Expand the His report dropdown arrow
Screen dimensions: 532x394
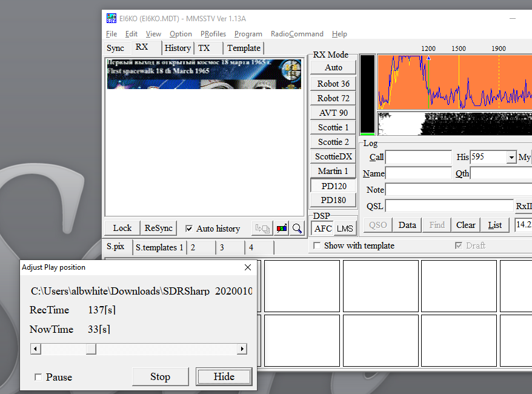point(511,157)
